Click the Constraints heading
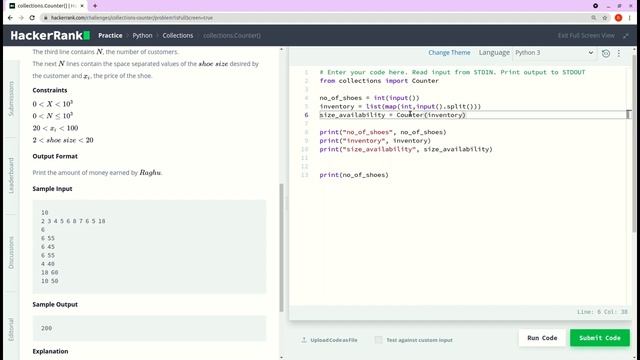 click(x=50, y=90)
